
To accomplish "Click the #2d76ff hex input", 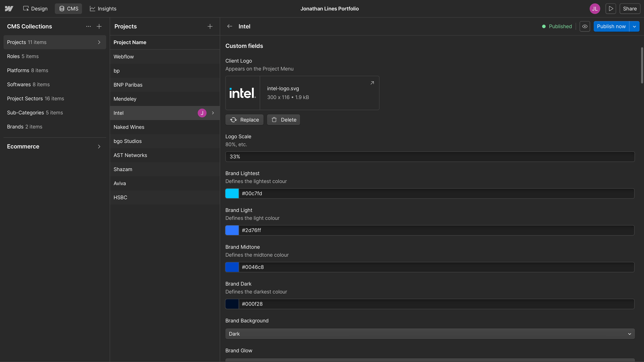I will pos(436,230).
